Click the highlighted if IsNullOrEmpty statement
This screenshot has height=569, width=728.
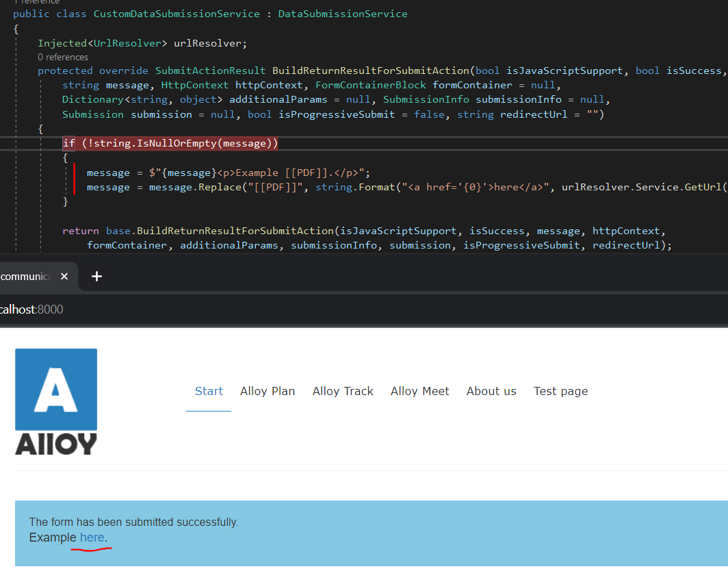170,143
